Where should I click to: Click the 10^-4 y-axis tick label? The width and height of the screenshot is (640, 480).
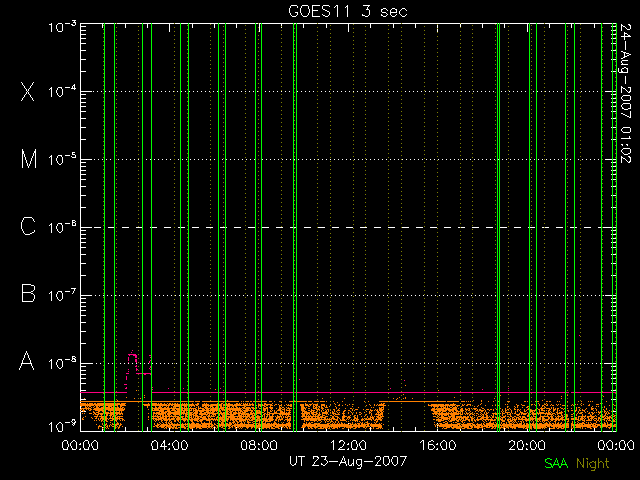pyautogui.click(x=62, y=91)
